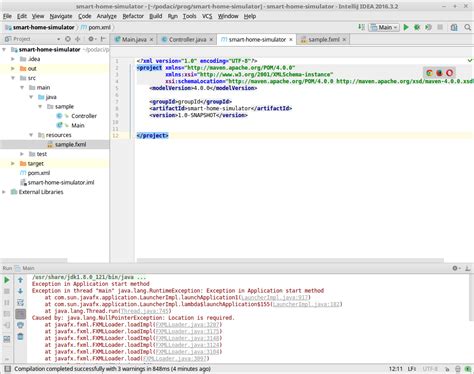The image size is (474, 374).
Task: Click the LF line separator in the status bar
Action: coord(412,369)
